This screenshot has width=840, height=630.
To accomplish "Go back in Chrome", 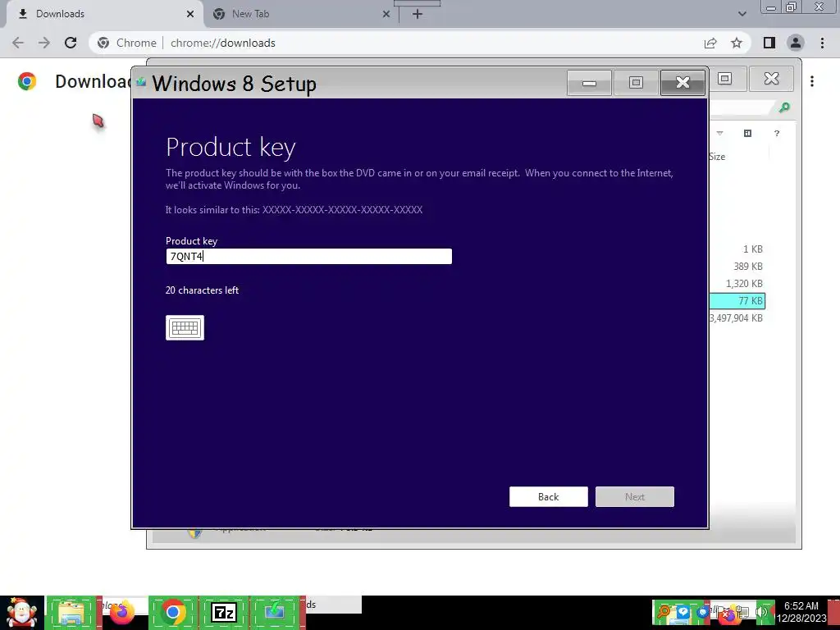I will (18, 43).
